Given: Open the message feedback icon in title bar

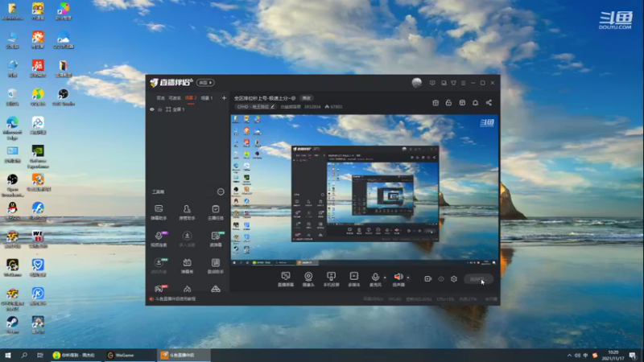Looking at the screenshot, I should pyautogui.click(x=432, y=83).
